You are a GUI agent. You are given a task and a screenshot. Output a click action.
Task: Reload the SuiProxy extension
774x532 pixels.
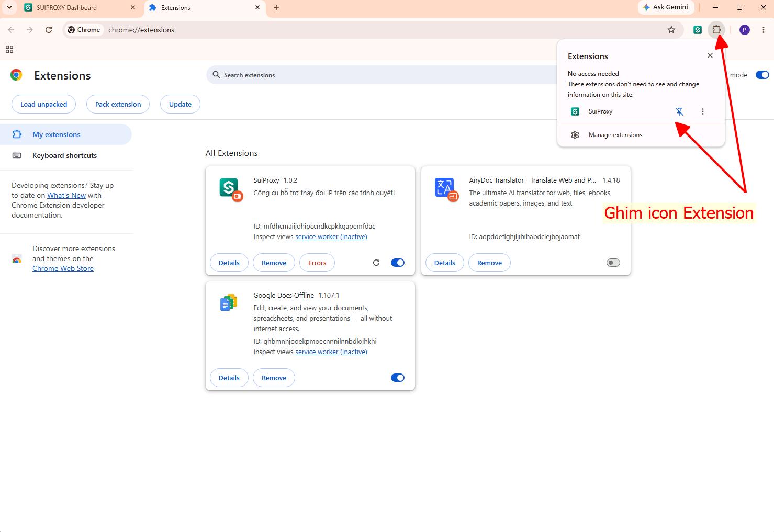[x=376, y=263]
